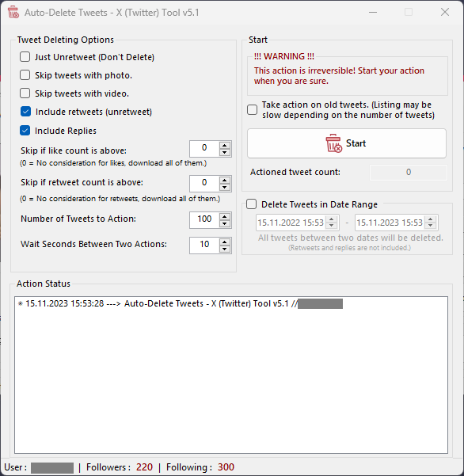Decrease Number of Tweets to Action value
464x476 pixels.
point(225,223)
